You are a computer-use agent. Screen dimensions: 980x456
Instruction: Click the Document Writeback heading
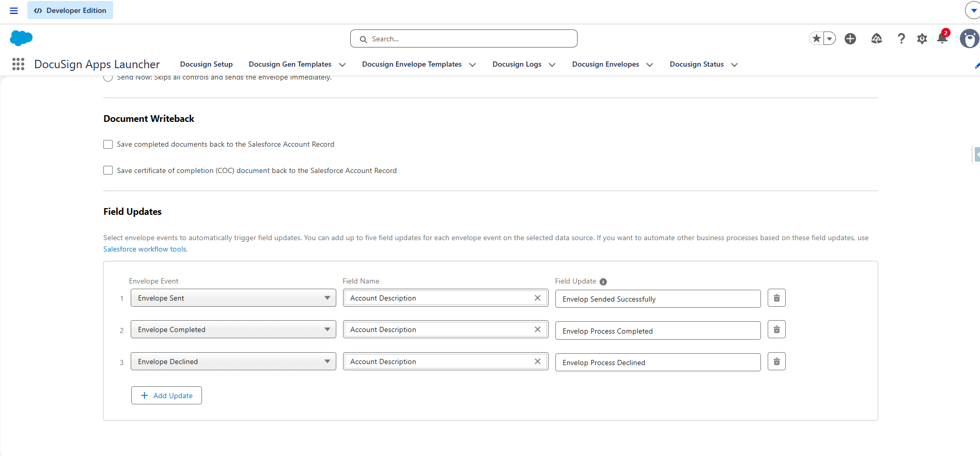coord(149,119)
